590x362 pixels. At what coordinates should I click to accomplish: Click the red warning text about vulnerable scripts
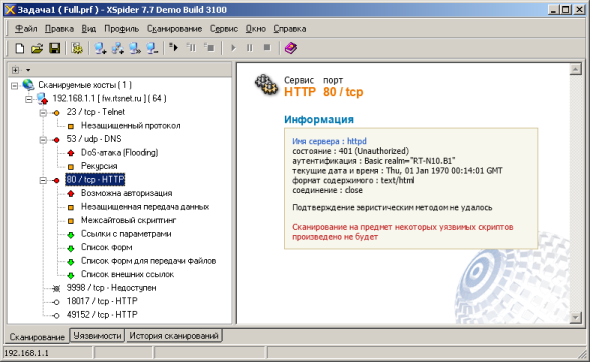[x=403, y=232]
